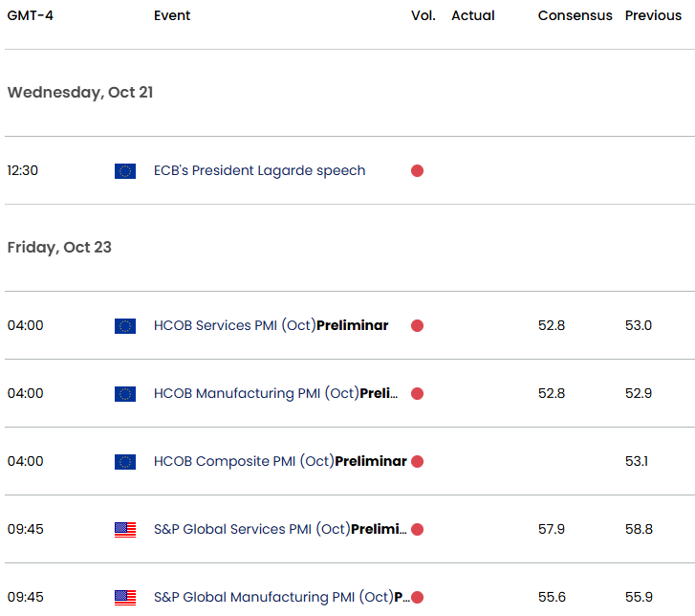
Task: Click previous value 53.1 for Composite PMI
Action: (637, 461)
